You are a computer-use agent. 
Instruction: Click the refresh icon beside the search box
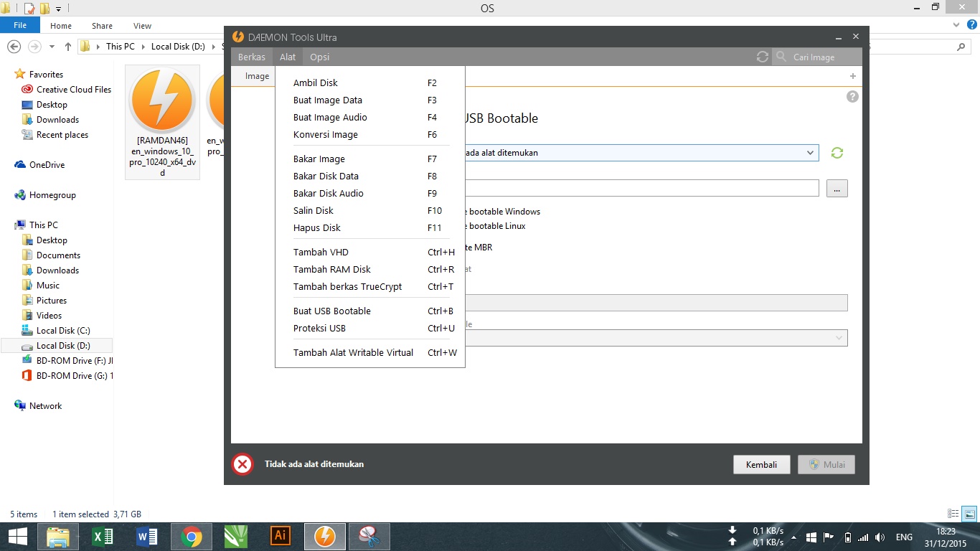(762, 57)
